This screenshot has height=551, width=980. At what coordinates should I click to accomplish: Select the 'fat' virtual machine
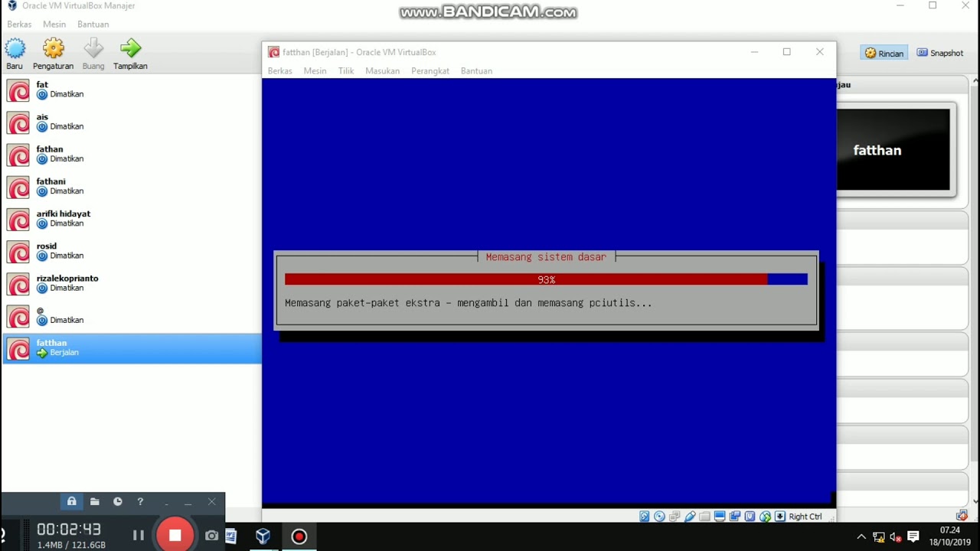click(x=131, y=90)
